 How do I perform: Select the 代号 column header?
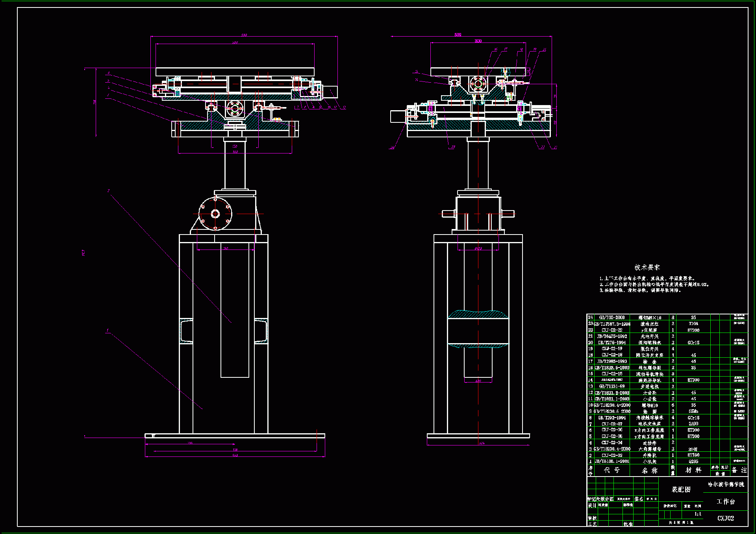pos(611,470)
